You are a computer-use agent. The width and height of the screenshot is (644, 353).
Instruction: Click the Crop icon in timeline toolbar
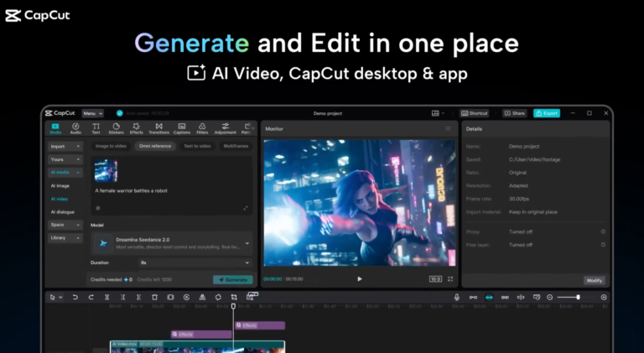(x=234, y=297)
